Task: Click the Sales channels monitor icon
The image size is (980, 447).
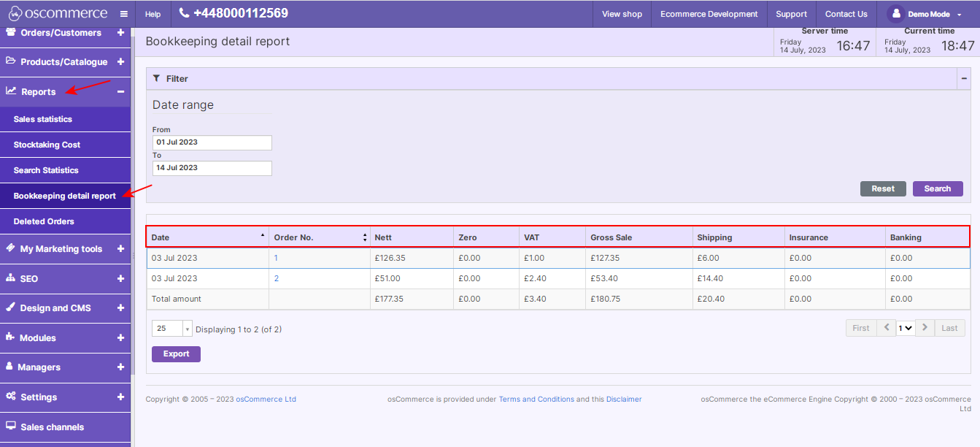Action: (x=11, y=426)
